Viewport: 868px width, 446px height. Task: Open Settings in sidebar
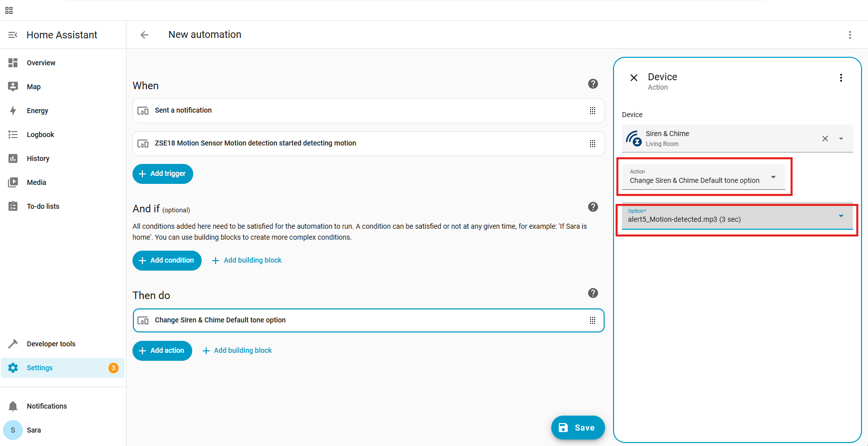pyautogui.click(x=63, y=368)
